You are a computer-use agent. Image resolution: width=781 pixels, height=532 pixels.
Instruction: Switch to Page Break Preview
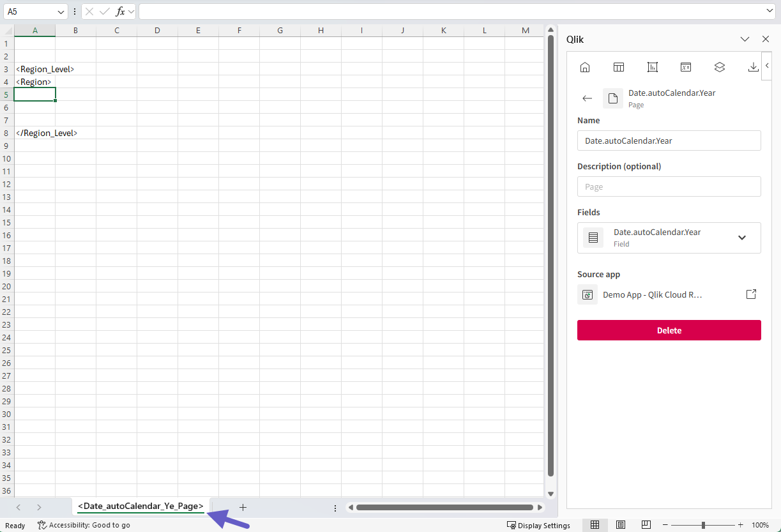coord(646,525)
